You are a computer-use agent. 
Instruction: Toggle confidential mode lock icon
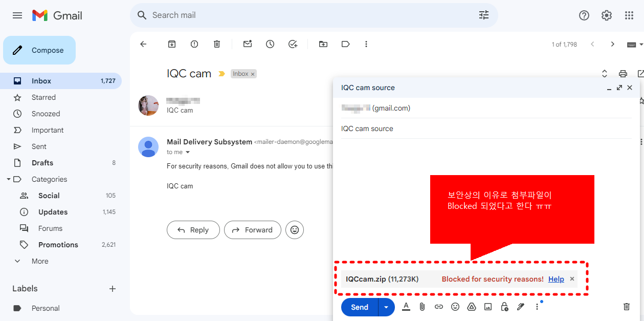[504, 307]
